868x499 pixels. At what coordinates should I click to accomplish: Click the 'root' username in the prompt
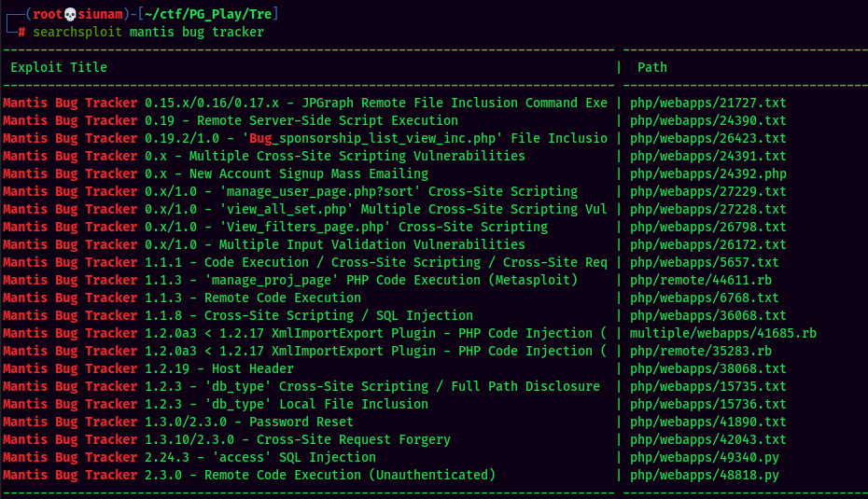click(48, 14)
